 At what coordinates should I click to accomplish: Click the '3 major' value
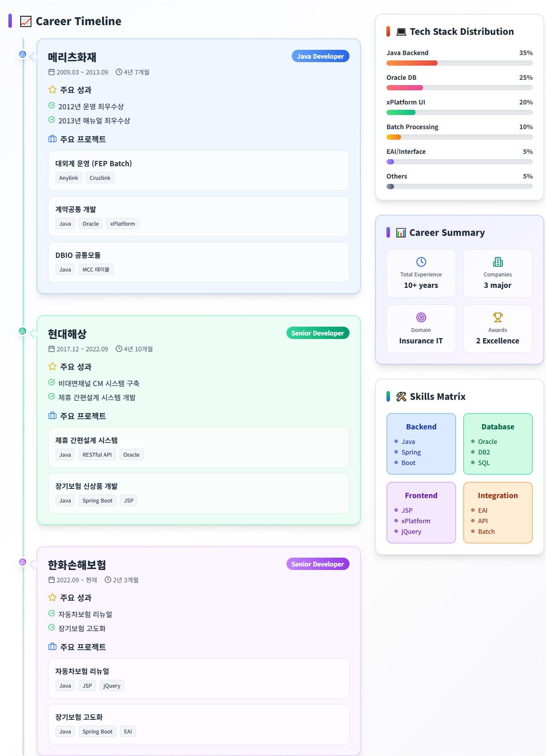pyautogui.click(x=498, y=285)
